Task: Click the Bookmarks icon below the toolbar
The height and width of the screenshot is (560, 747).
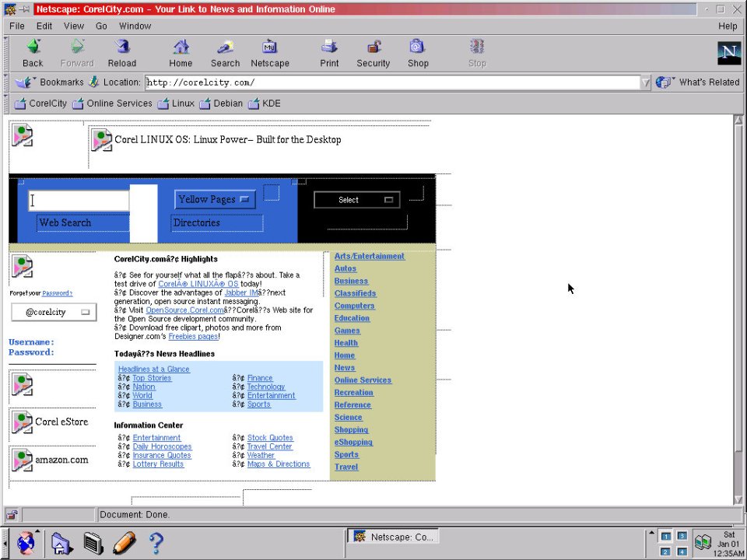Action: [26, 82]
